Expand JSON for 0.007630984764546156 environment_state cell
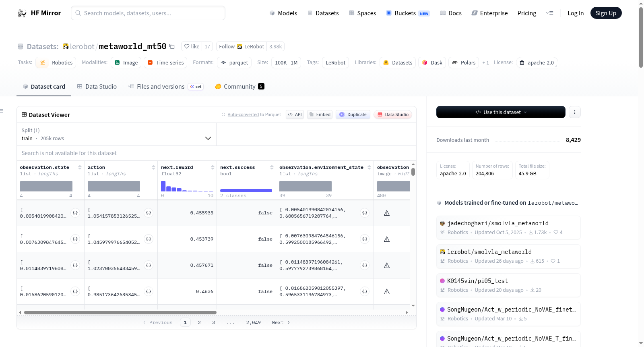 (x=365, y=239)
